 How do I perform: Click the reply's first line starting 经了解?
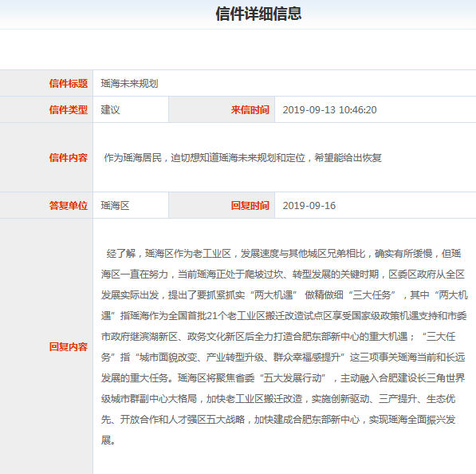coord(284,254)
